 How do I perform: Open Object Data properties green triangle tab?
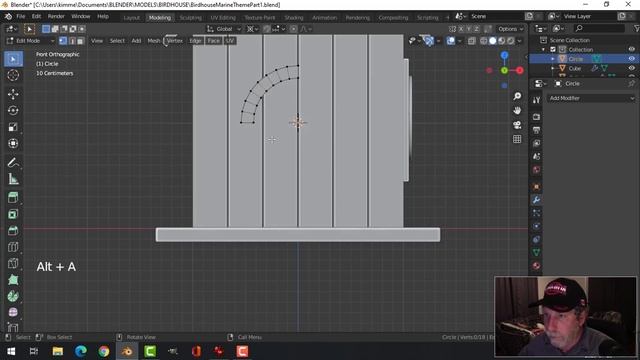536,253
